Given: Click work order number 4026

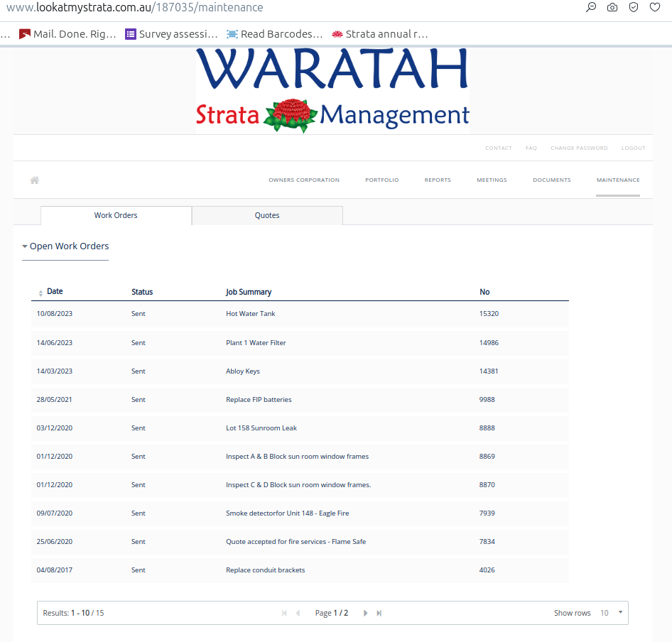Looking at the screenshot, I should 487,570.
